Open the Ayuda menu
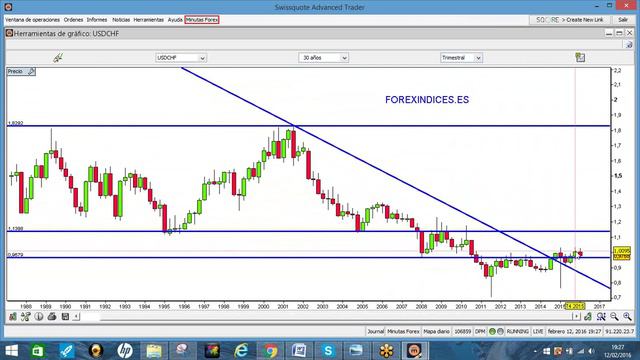 pos(175,20)
